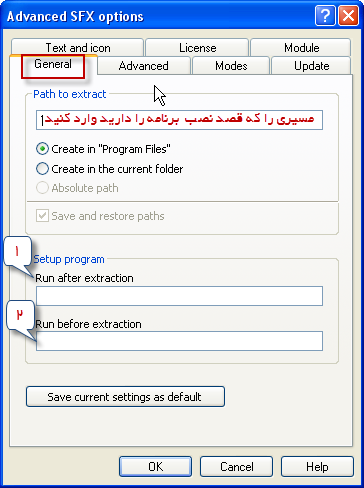364x488 pixels.
Task: Click Save current settings as default button
Action: click(x=125, y=397)
